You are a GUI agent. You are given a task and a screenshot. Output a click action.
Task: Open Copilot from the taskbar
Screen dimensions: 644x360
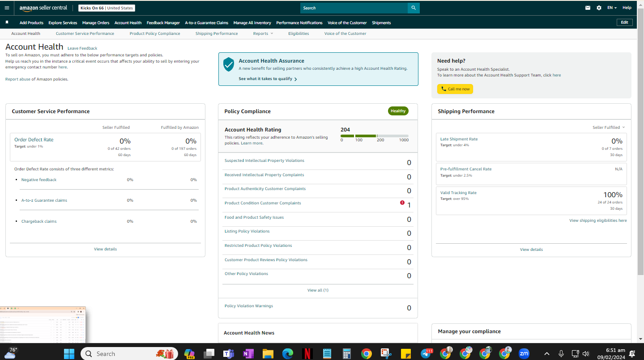tap(189, 354)
